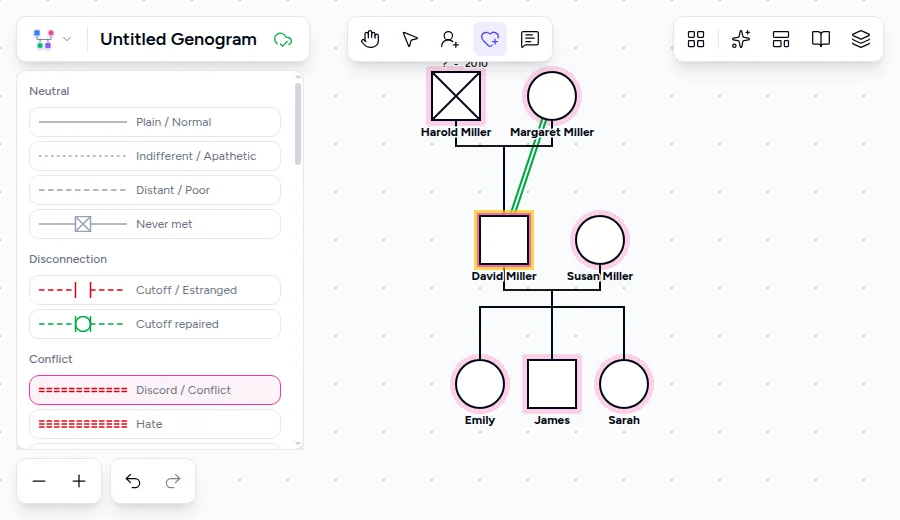Click the David Miller name label

[x=504, y=276]
